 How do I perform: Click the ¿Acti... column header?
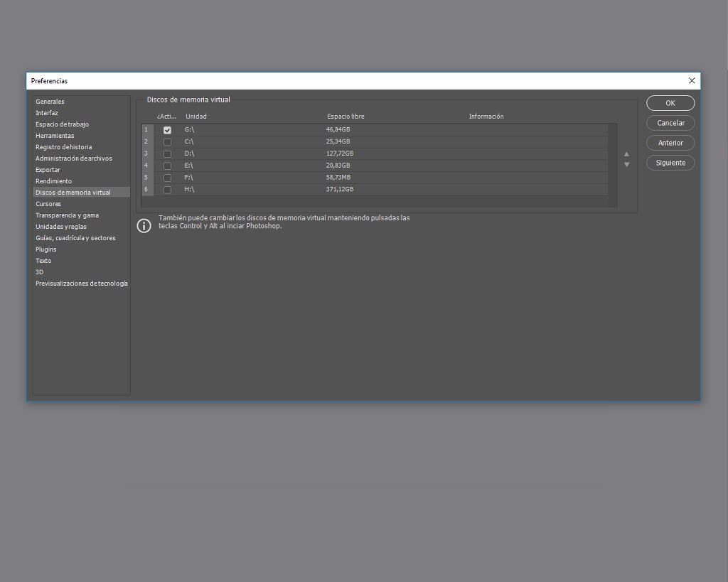166,117
